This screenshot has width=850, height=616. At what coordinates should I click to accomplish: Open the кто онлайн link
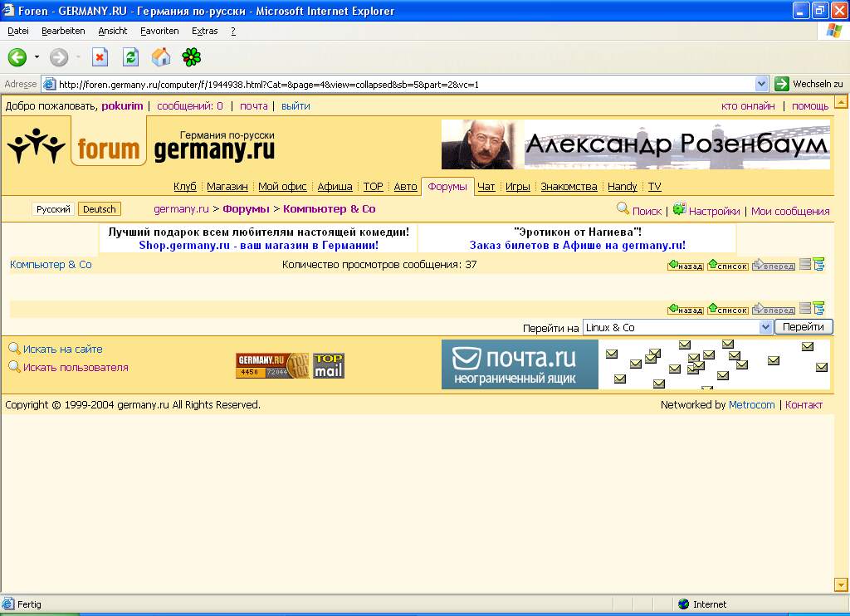pos(748,106)
